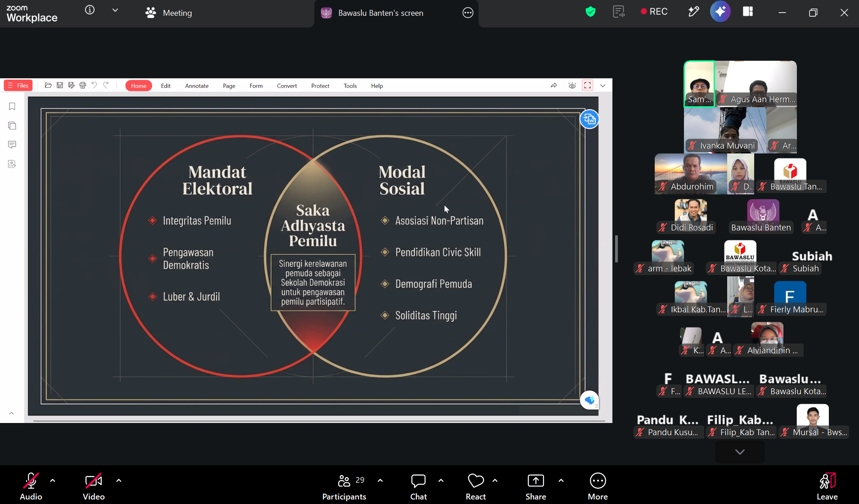Click the encryption shield icon
Screen dimensions: 859x504
point(590,12)
